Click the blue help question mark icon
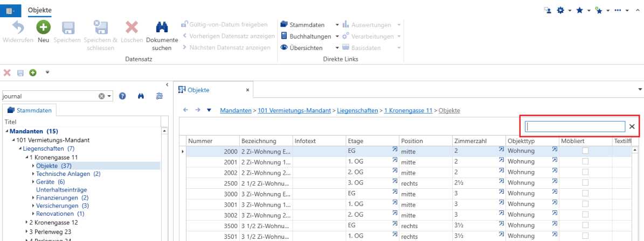 click(x=122, y=96)
